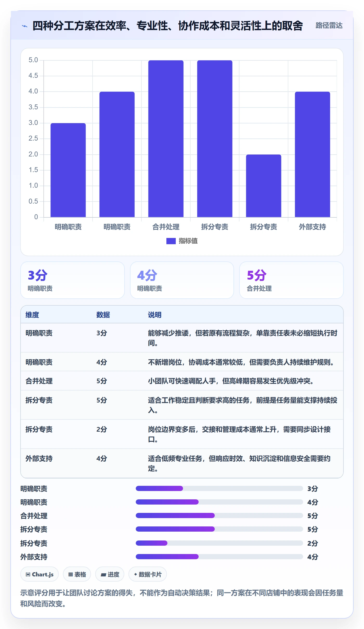The image size is (364, 629).
Task: Open the 3分 明确职责 summary card
Action: tap(73, 280)
